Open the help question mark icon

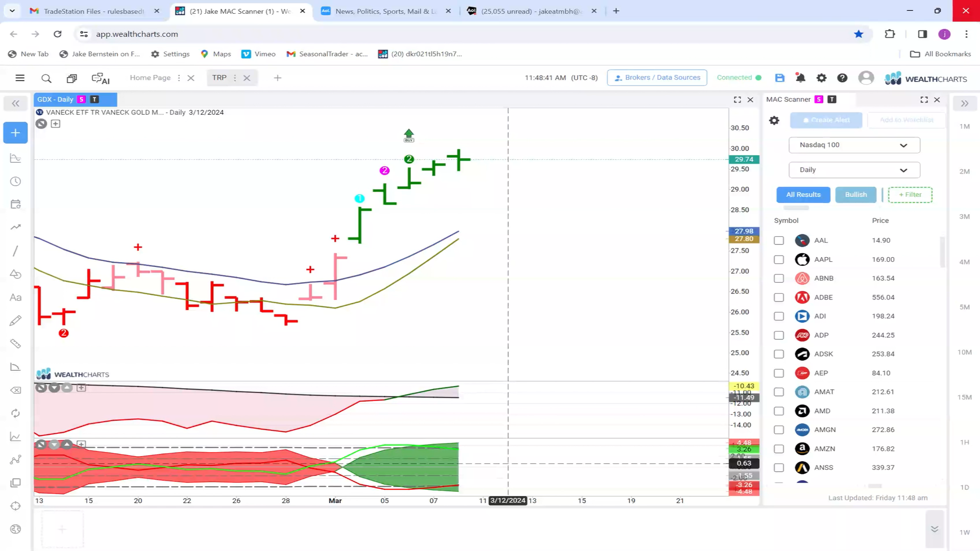(x=842, y=78)
